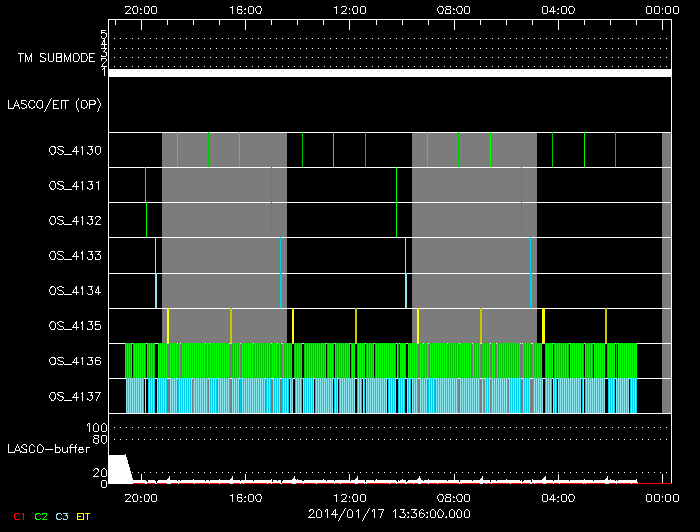Click the white TM submode bar
Viewport: 700px width, 532px height.
[388, 73]
